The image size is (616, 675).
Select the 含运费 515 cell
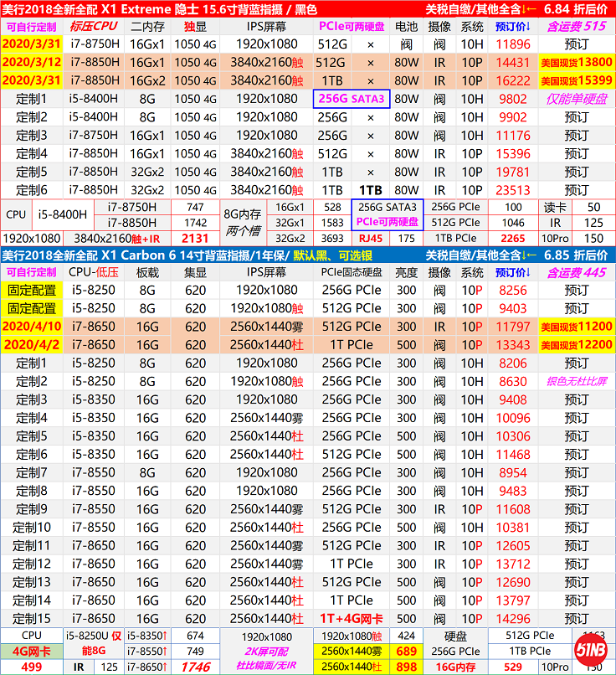576,27
